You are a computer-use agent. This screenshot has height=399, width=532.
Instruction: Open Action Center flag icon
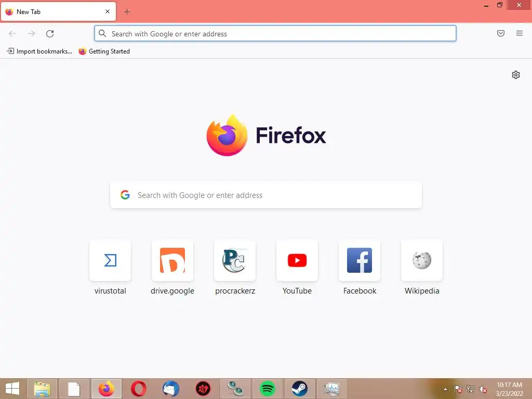click(458, 389)
